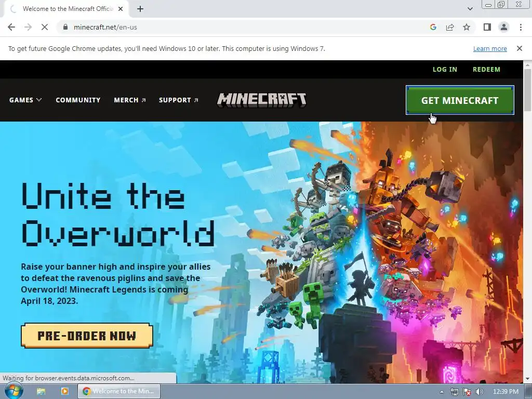This screenshot has height=399, width=532.
Task: Click the volume speaker tray icon
Action: [x=479, y=392]
